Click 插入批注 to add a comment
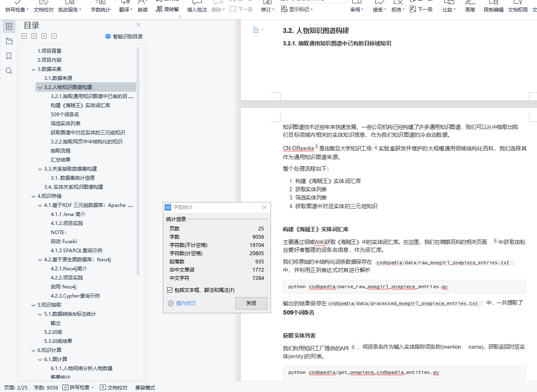Screen dimensions: 537x392 pos(197,7)
